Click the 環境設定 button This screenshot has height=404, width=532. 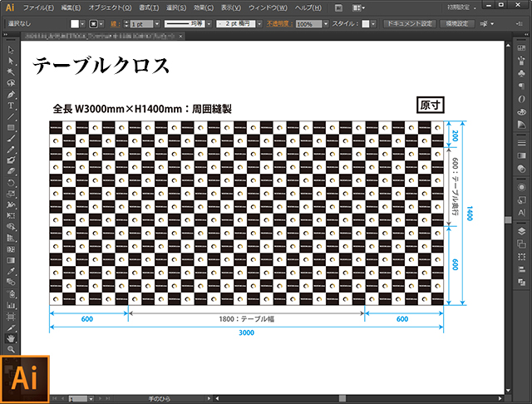pos(456,24)
